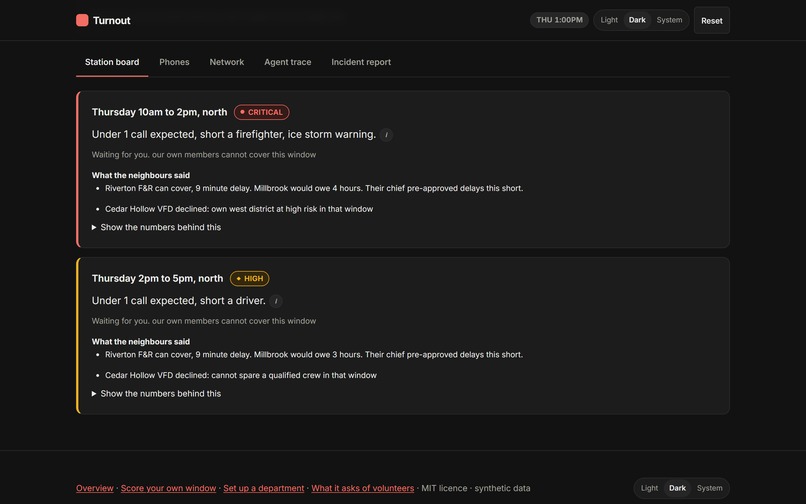Choose Dark theme in footer switcher
The width and height of the screenshot is (806, 504).
pyautogui.click(x=677, y=488)
